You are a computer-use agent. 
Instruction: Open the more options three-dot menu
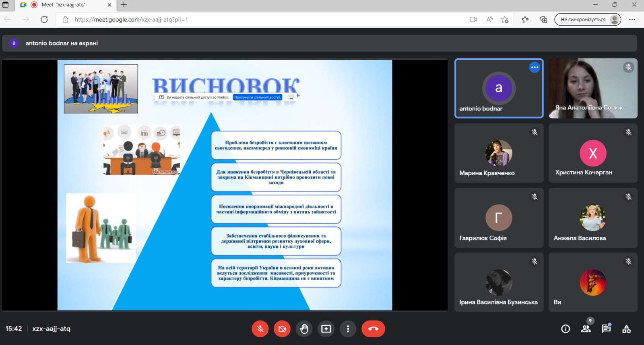point(348,329)
